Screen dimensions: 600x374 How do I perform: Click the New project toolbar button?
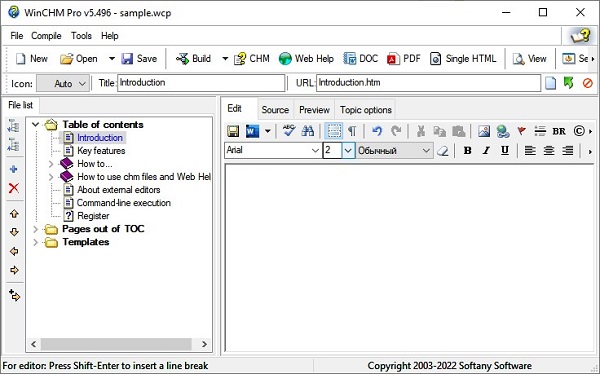pyautogui.click(x=31, y=59)
